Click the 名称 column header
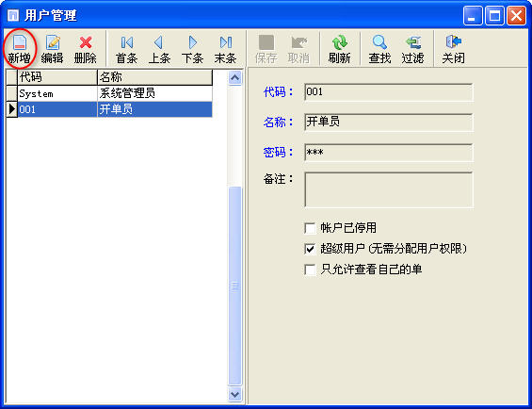Image resolution: width=532 pixels, height=409 pixels. coord(154,77)
